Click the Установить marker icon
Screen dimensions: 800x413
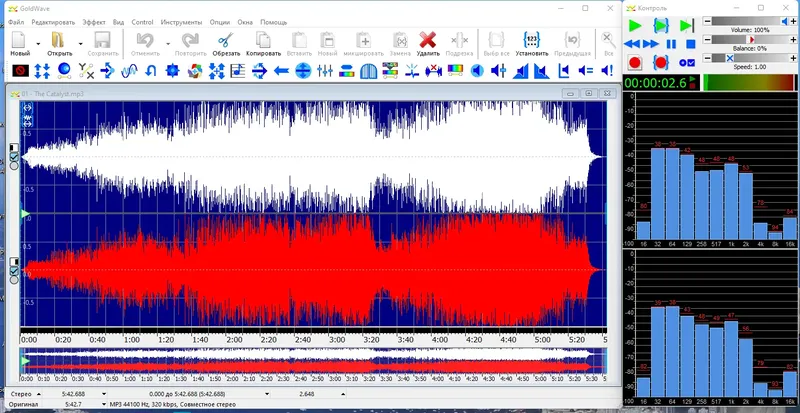[532, 40]
